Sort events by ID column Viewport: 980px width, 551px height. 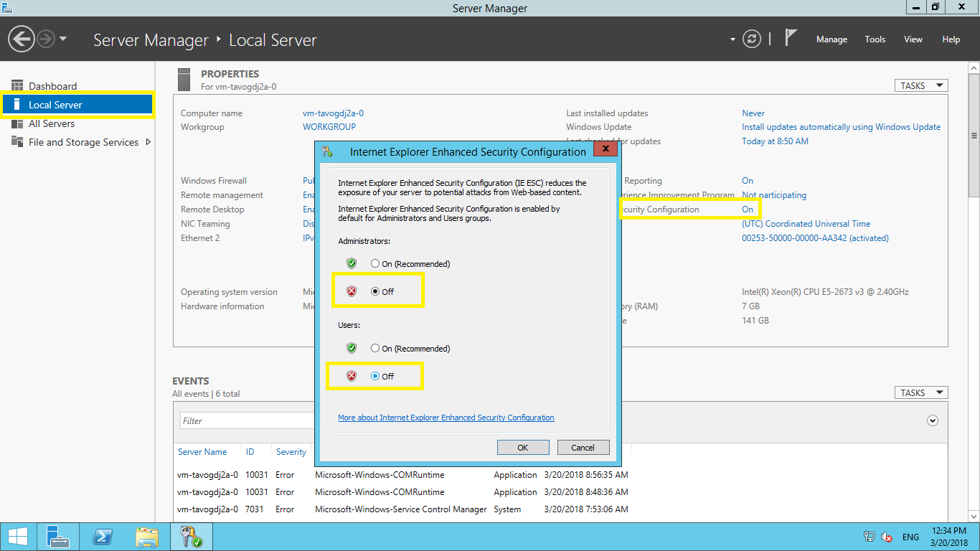click(250, 452)
